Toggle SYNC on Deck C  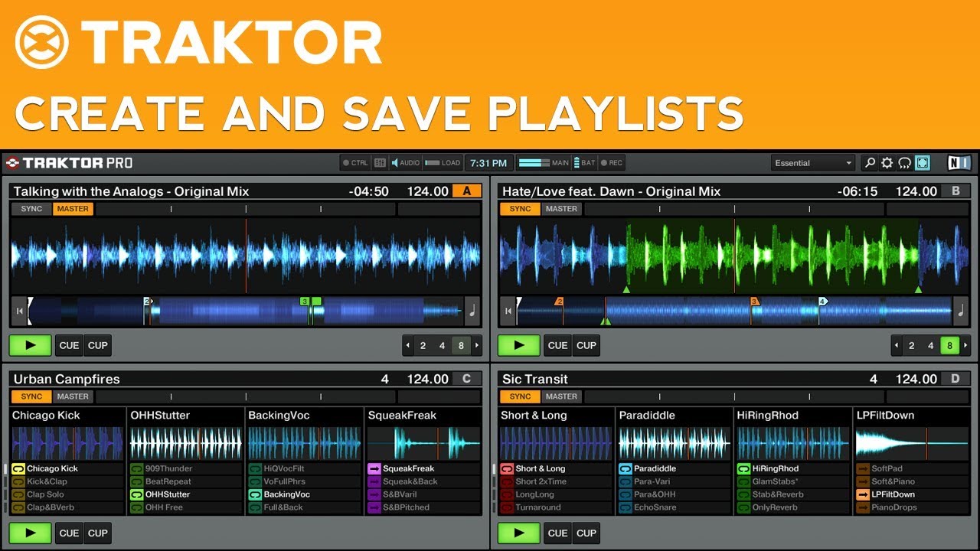(x=31, y=396)
